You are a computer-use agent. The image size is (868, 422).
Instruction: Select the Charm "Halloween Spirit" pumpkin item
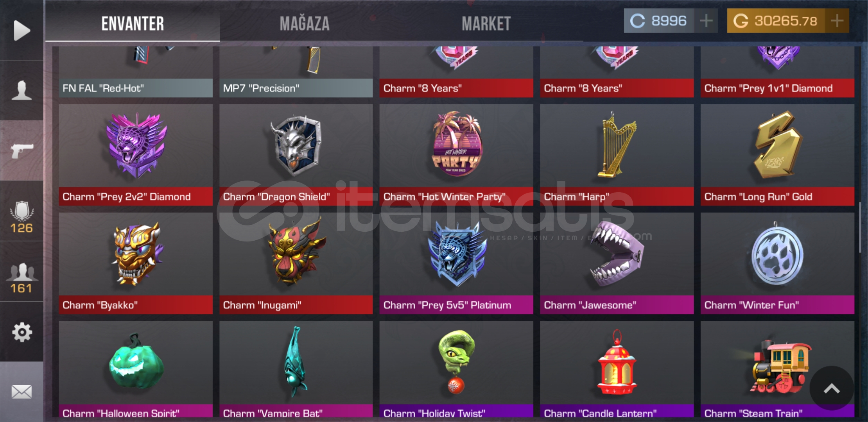(x=136, y=369)
